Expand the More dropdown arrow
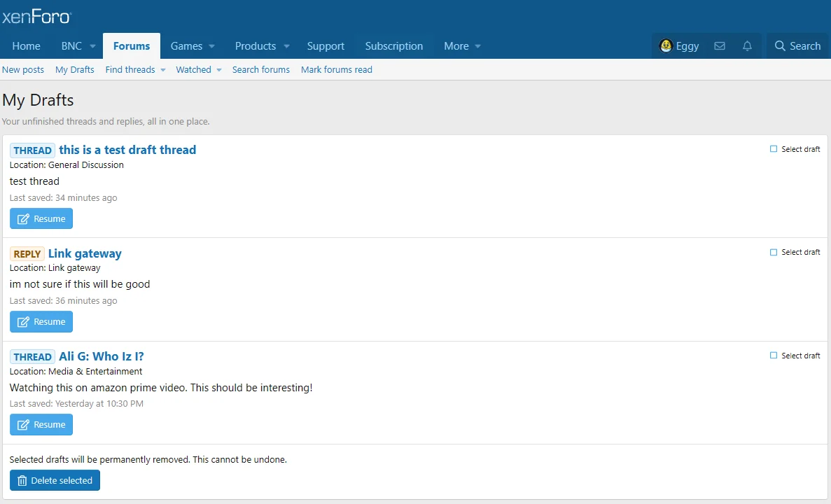This screenshot has height=504, width=831. (478, 47)
